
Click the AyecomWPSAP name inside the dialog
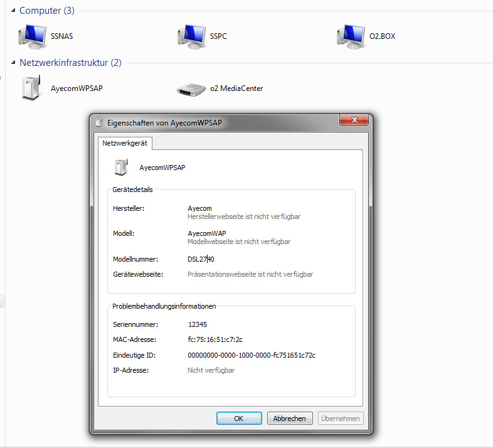click(162, 168)
